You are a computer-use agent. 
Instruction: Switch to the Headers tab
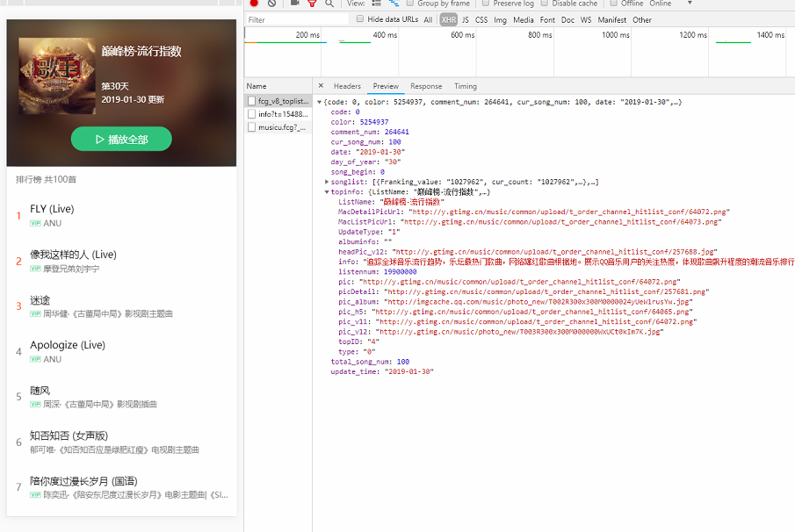(347, 86)
